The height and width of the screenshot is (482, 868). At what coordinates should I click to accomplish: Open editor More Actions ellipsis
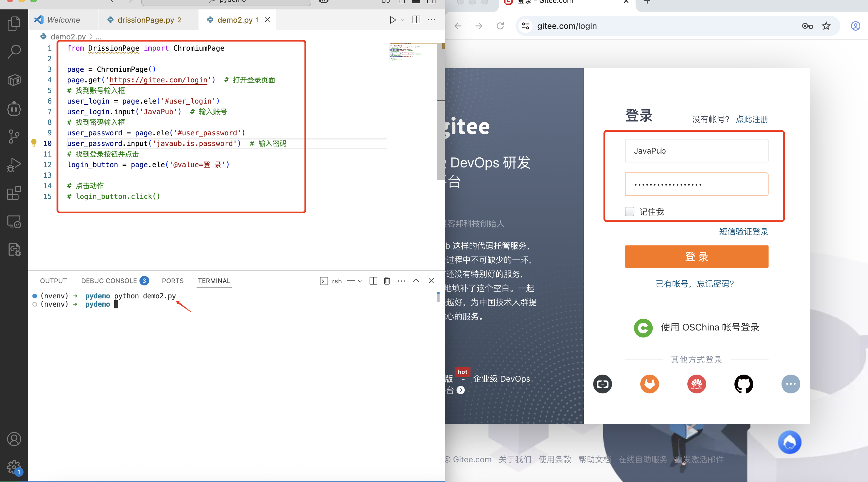point(431,20)
